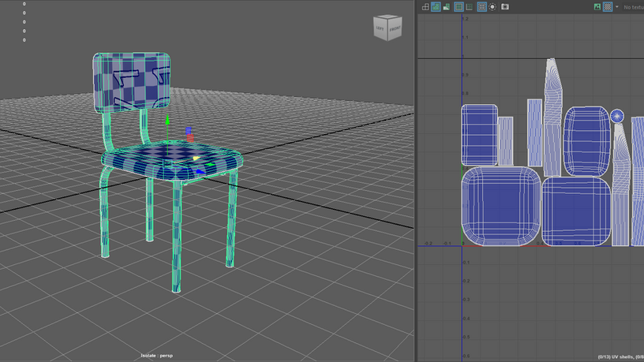Click the pixel snap grid icon
The image size is (644, 362).
point(470,6)
